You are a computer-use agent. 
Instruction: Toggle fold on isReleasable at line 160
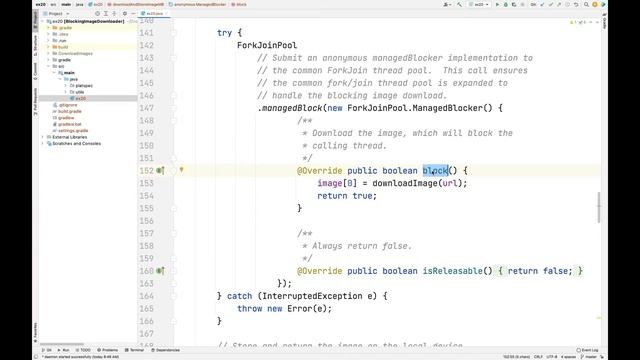(173, 271)
